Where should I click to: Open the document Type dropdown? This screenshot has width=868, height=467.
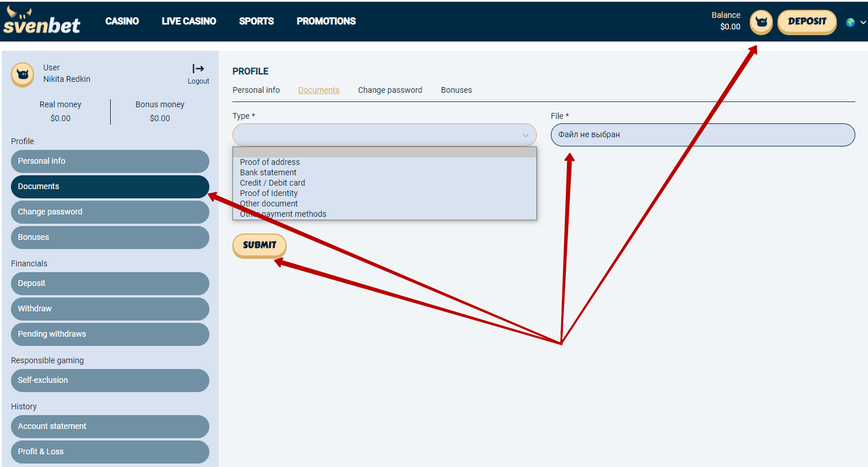(x=384, y=135)
